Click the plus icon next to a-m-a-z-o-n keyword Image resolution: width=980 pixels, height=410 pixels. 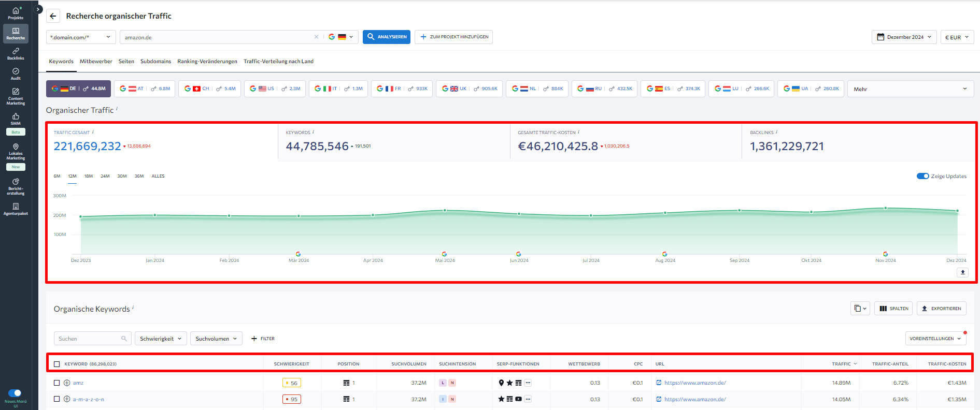point(67,399)
